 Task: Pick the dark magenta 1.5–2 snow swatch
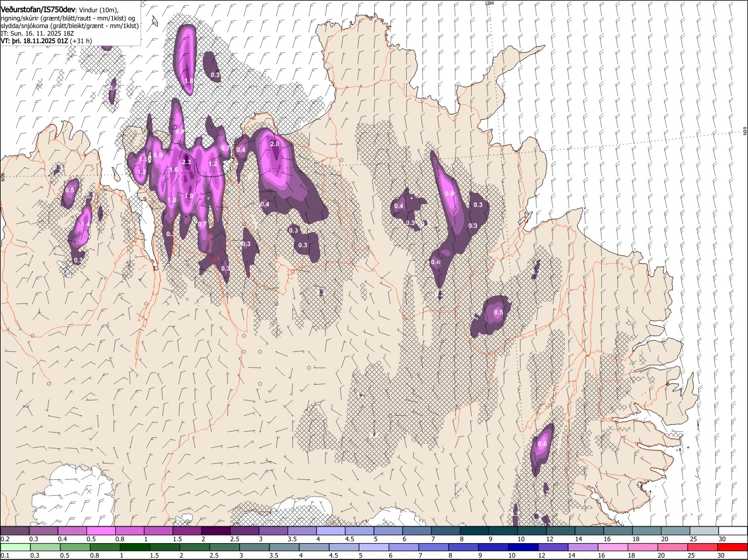click(x=187, y=530)
